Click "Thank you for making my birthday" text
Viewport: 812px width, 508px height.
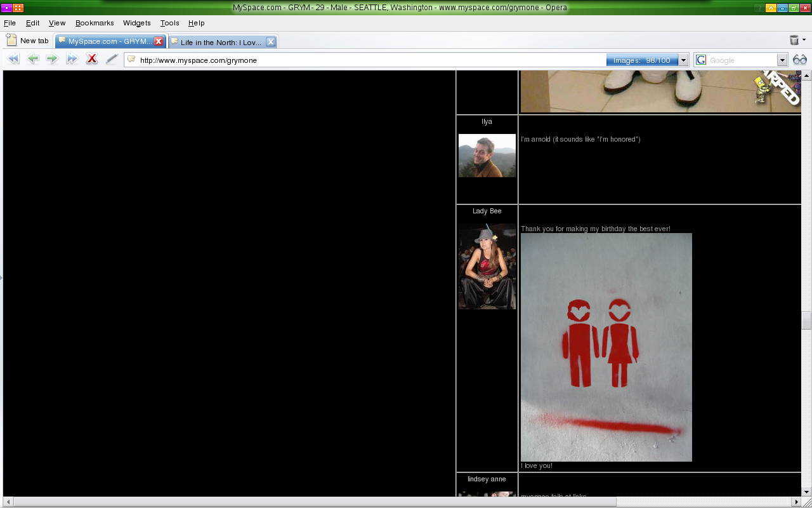(595, 229)
